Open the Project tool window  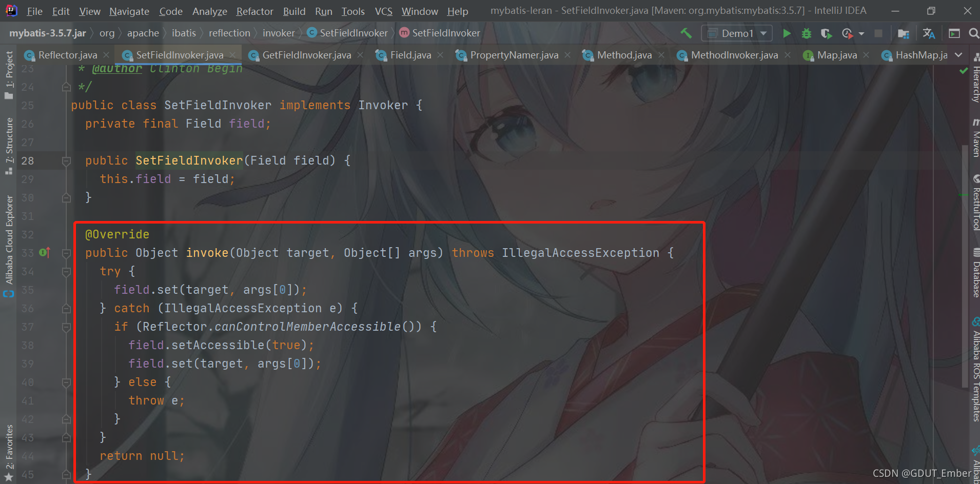9,74
